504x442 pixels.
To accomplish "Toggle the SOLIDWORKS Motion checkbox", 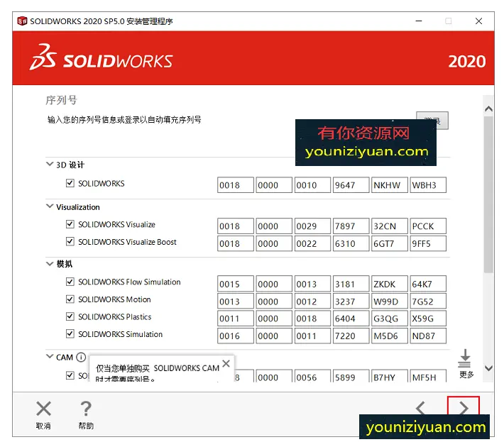I will [70, 299].
